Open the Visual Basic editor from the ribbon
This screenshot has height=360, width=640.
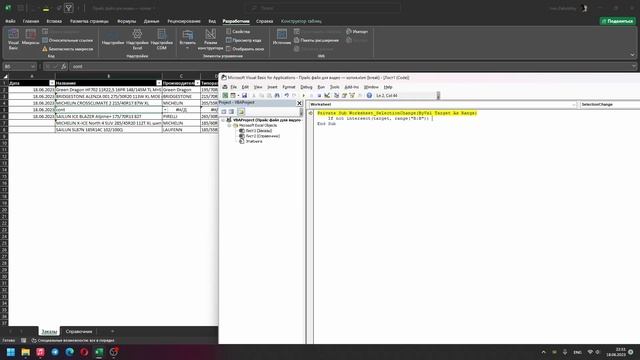click(13, 39)
